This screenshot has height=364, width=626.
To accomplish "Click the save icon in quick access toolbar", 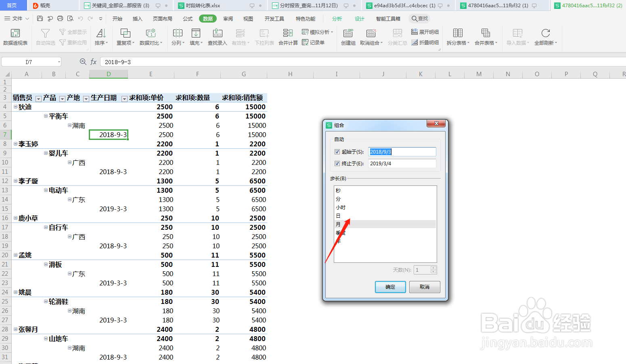I will point(40,19).
